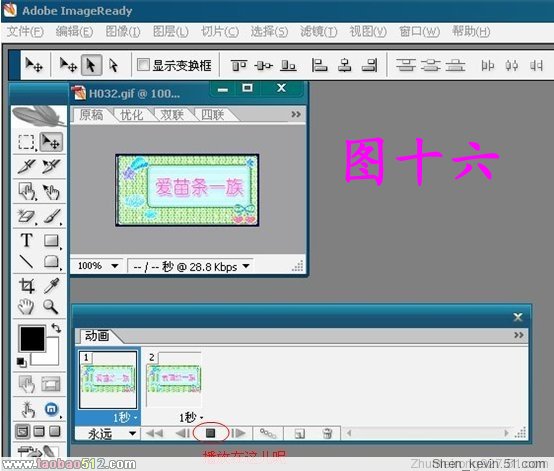Screen dimensions: 554x471
Task: Enable the 显示变换框 checkbox
Action: coord(143,65)
